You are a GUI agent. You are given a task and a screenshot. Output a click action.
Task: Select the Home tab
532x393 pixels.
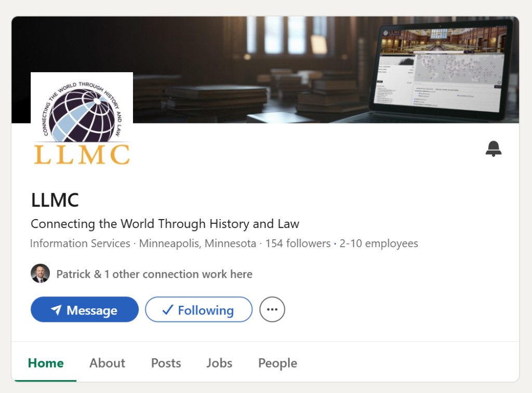click(46, 363)
